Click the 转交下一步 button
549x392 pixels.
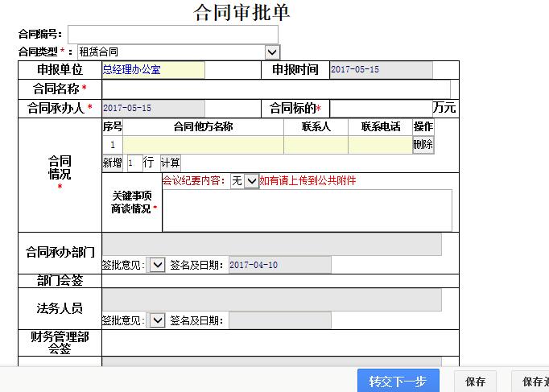(x=398, y=381)
